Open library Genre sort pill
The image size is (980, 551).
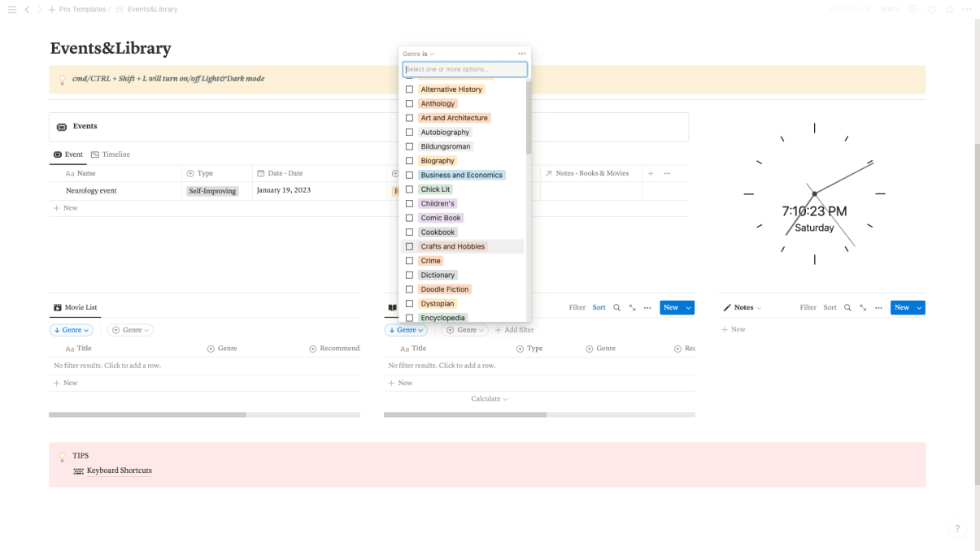406,330
